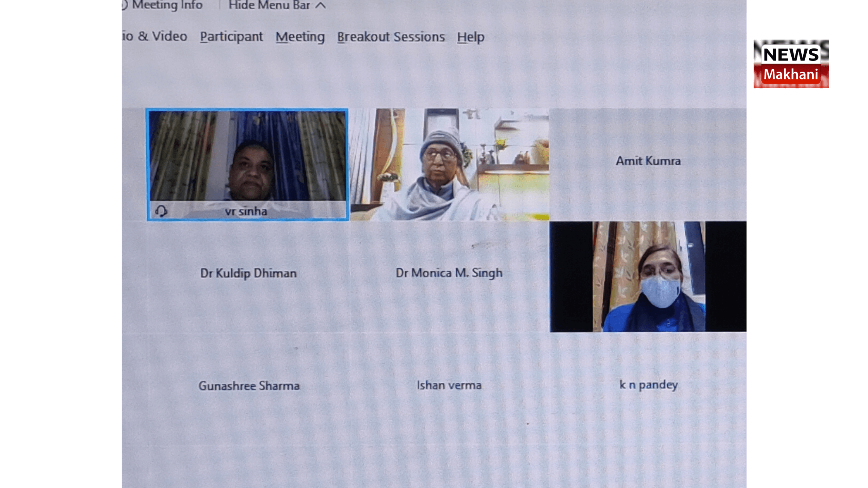868x488 pixels.
Task: Open the Help menu
Action: point(470,37)
